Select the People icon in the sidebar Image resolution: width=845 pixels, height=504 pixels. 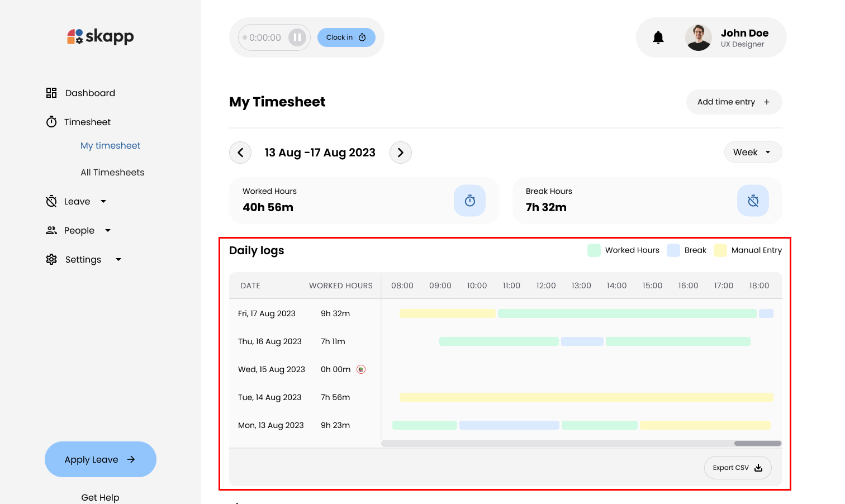click(51, 230)
